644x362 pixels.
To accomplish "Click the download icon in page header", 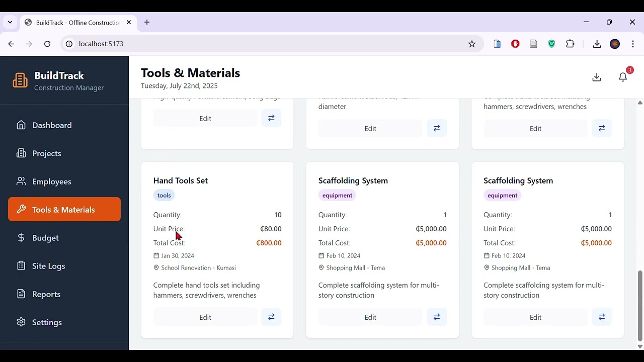I will click(x=597, y=77).
